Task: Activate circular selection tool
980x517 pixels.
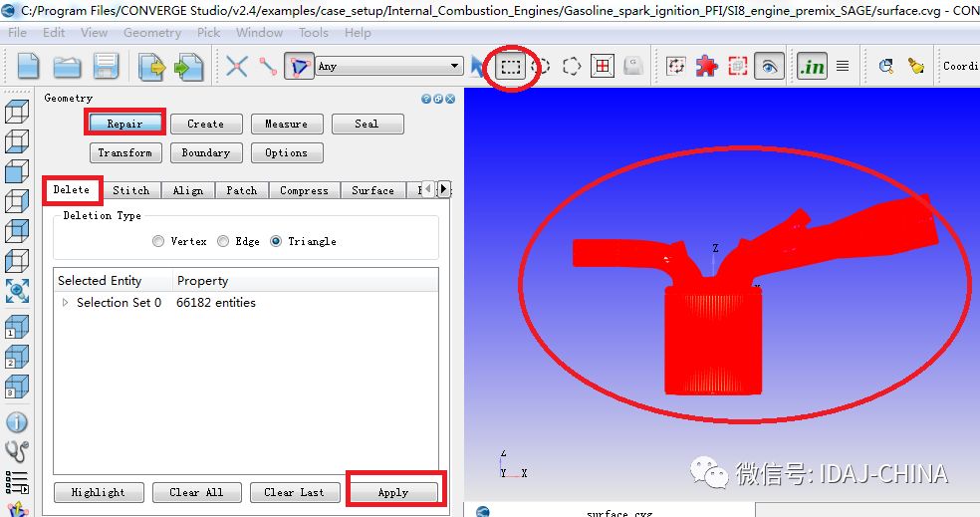Action: (x=543, y=66)
